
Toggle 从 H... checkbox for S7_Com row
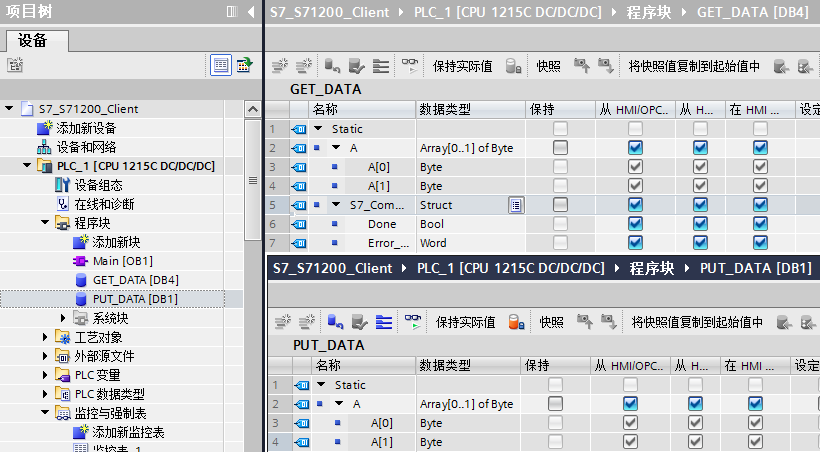(700, 205)
